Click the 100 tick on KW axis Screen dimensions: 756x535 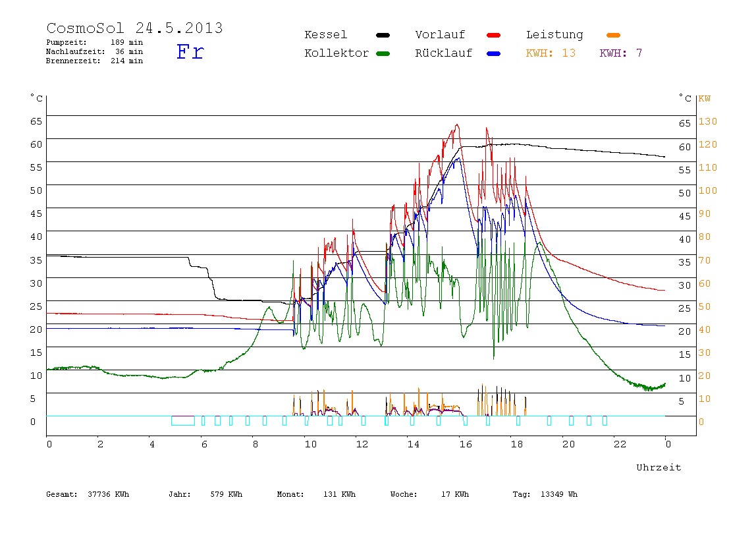point(708,190)
